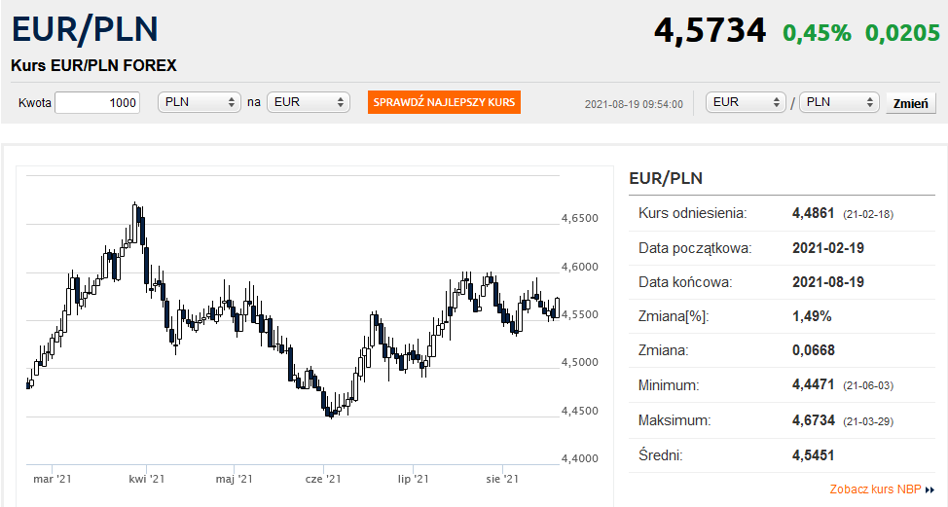Click the Zmień button
This screenshot has width=948, height=507.
coord(910,103)
